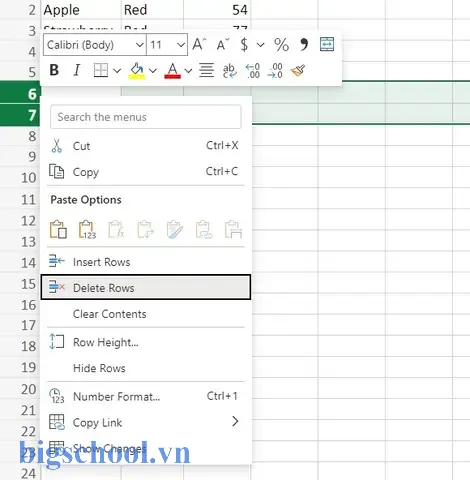Image resolution: width=470 pixels, height=480 pixels.
Task: Select row 6 header
Action: tap(20, 94)
